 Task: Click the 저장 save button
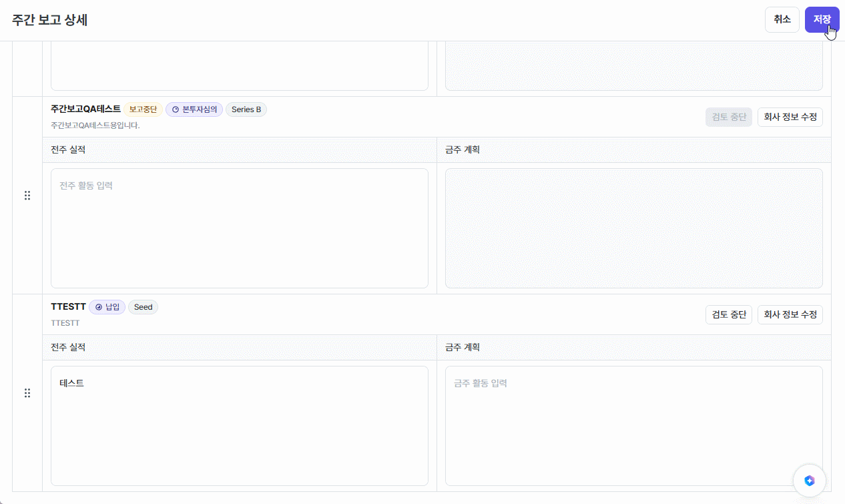(x=822, y=19)
